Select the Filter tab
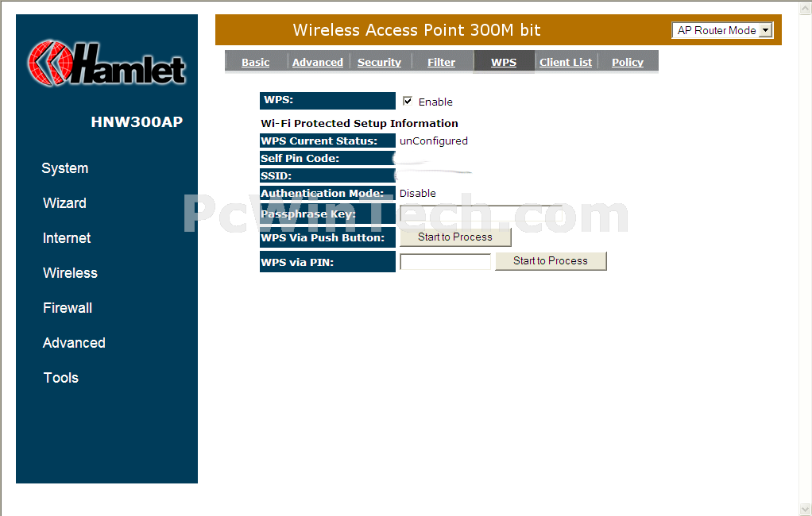The image size is (812, 516). tap(441, 62)
